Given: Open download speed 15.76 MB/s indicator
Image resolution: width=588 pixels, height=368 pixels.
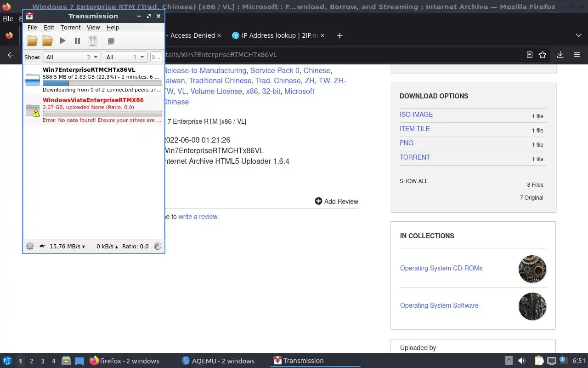Looking at the screenshot, I should click(67, 247).
